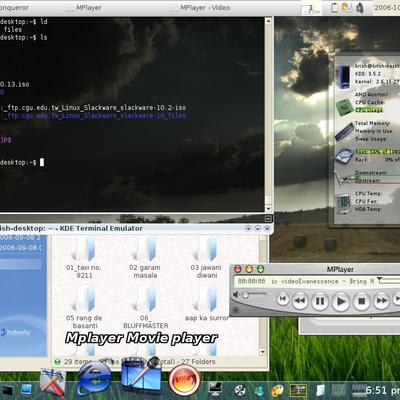The height and width of the screenshot is (400, 400).
Task: Click the document icon in bottom tray
Action: 320,391
